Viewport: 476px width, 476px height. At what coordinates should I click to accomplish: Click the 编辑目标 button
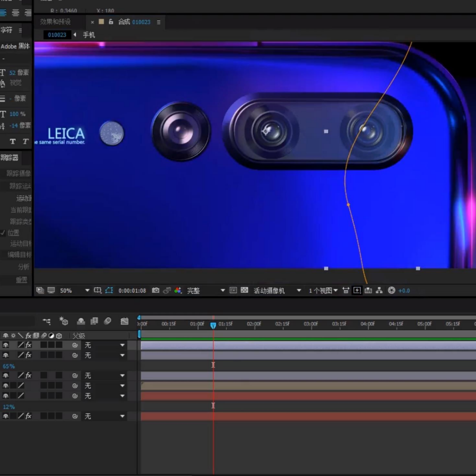[19, 255]
